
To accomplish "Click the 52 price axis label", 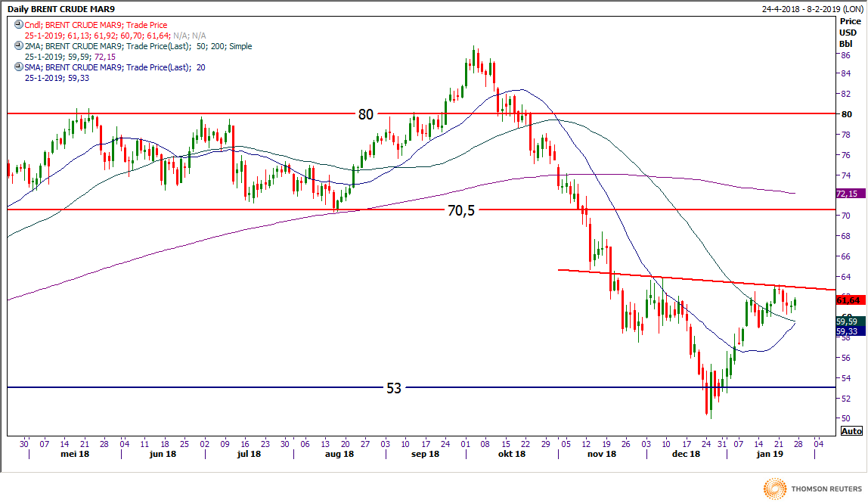I will click(846, 399).
